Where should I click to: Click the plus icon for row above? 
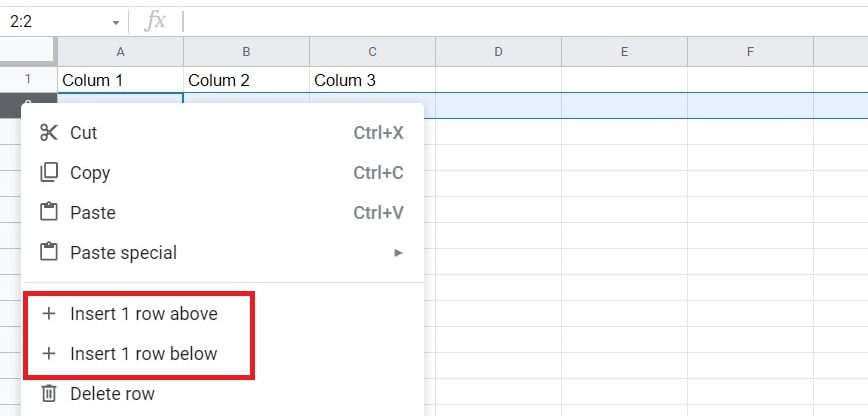point(48,314)
